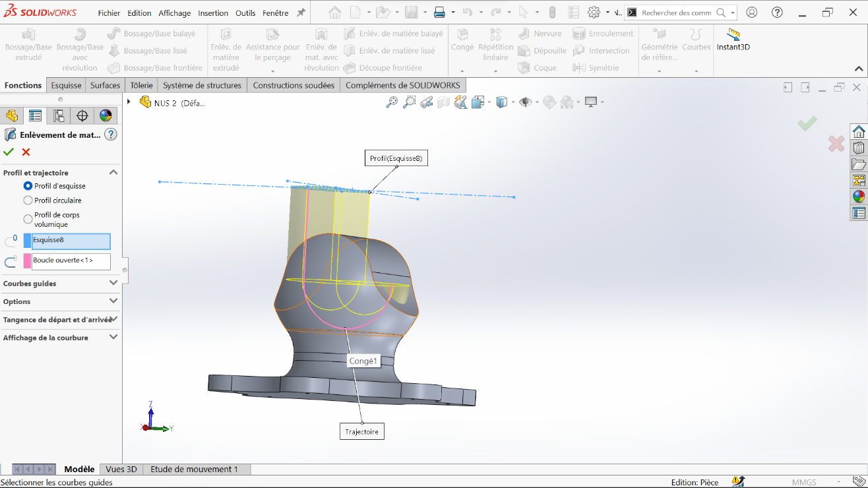Open the Etude de mouvement 1 tab
868x488 pixels.
click(x=194, y=470)
